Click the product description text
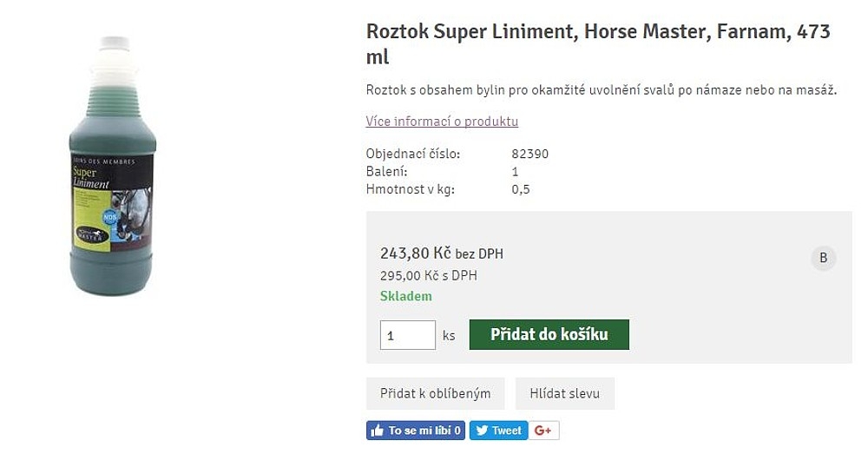This screenshot has height=454, width=868. click(601, 90)
